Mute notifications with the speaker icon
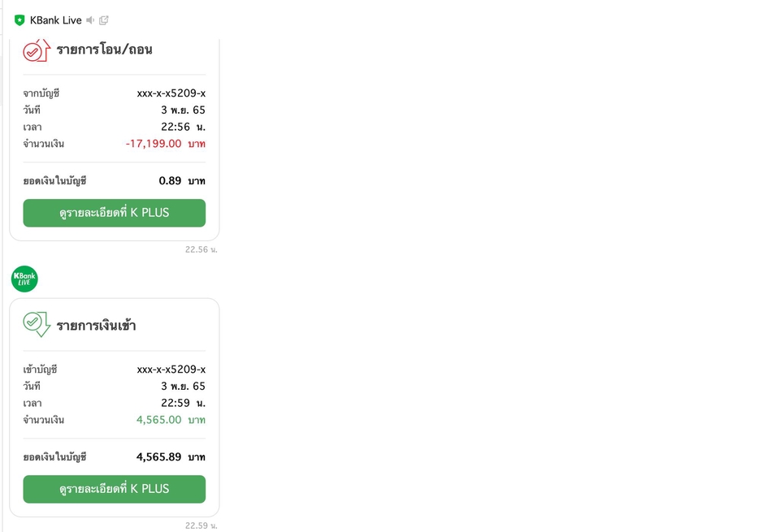 [x=90, y=20]
